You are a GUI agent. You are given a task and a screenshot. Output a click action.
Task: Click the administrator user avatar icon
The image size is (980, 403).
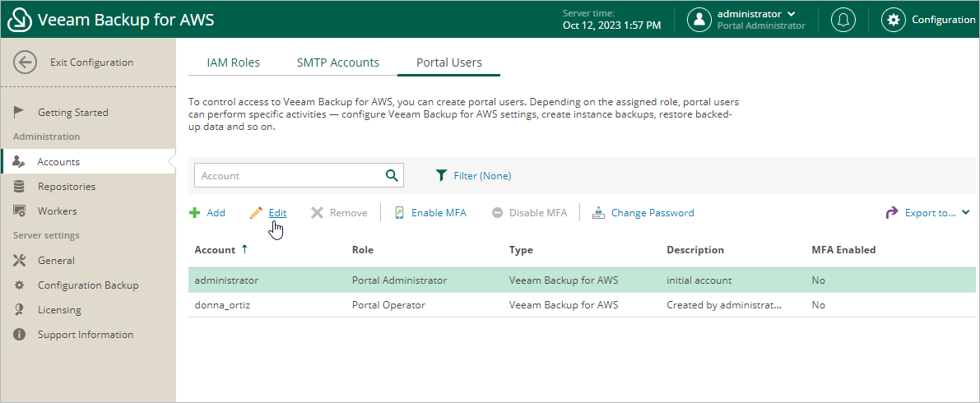699,20
